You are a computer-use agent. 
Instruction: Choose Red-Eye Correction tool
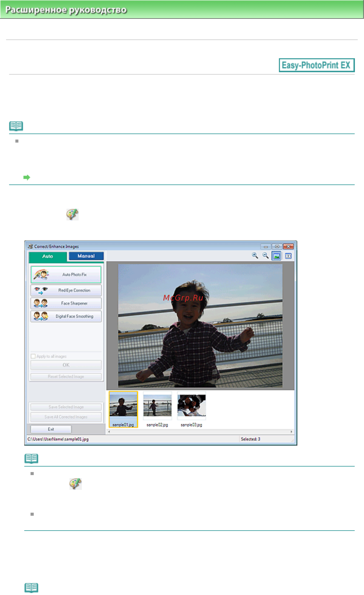(x=66, y=290)
